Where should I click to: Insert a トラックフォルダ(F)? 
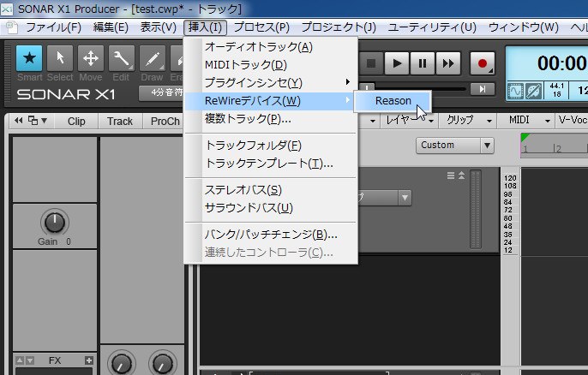coord(270,146)
